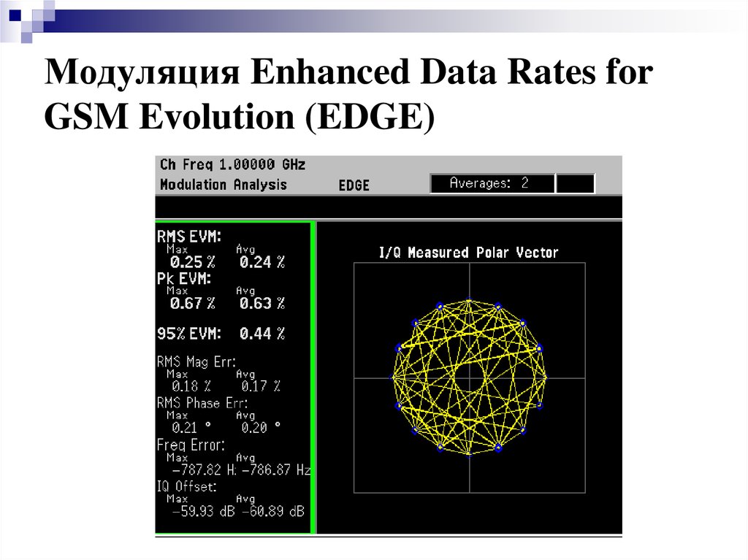Click the "RMS Mag Err:" heading
This screenshot has width=748, height=560.
pos(196,361)
